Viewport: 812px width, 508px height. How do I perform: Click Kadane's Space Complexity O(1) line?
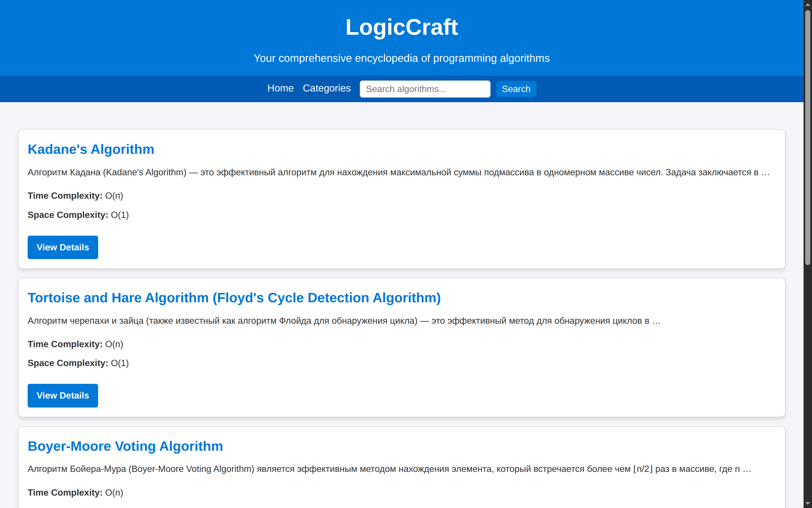(x=78, y=215)
